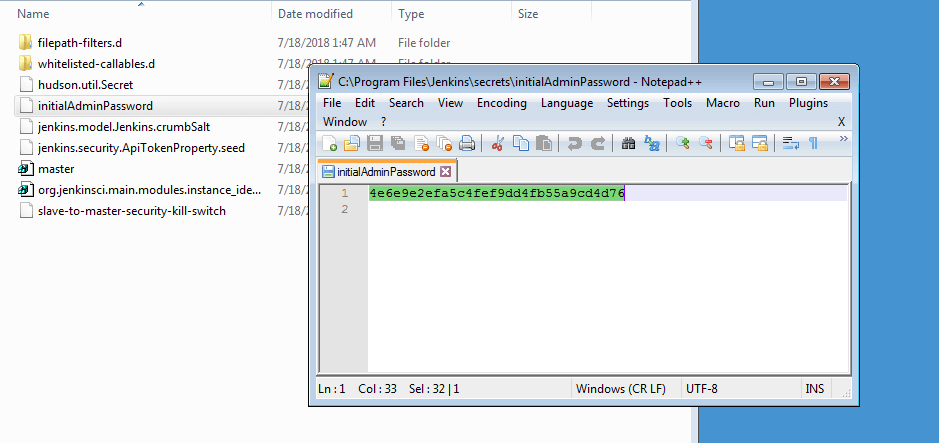Viewport: 939px width, 443px height.
Task: Select the whitelisted-callables.d folder
Action: point(96,63)
